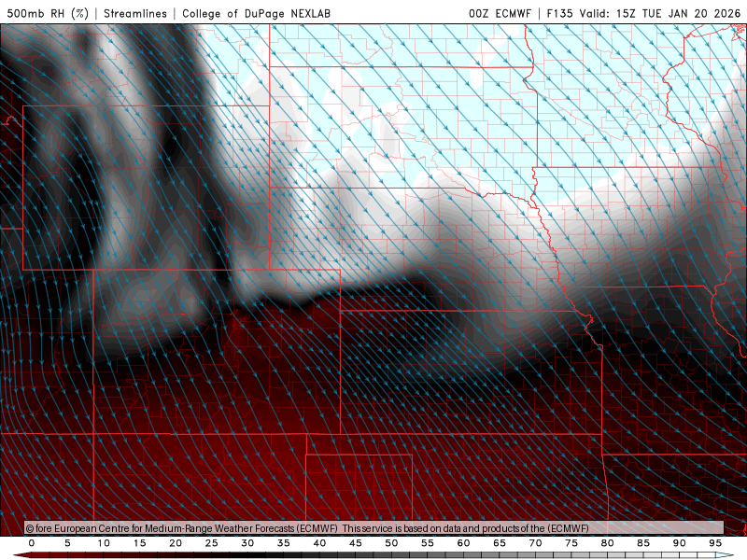747x560 pixels.
Task: Click the "5" color bar label
Action: (67, 543)
